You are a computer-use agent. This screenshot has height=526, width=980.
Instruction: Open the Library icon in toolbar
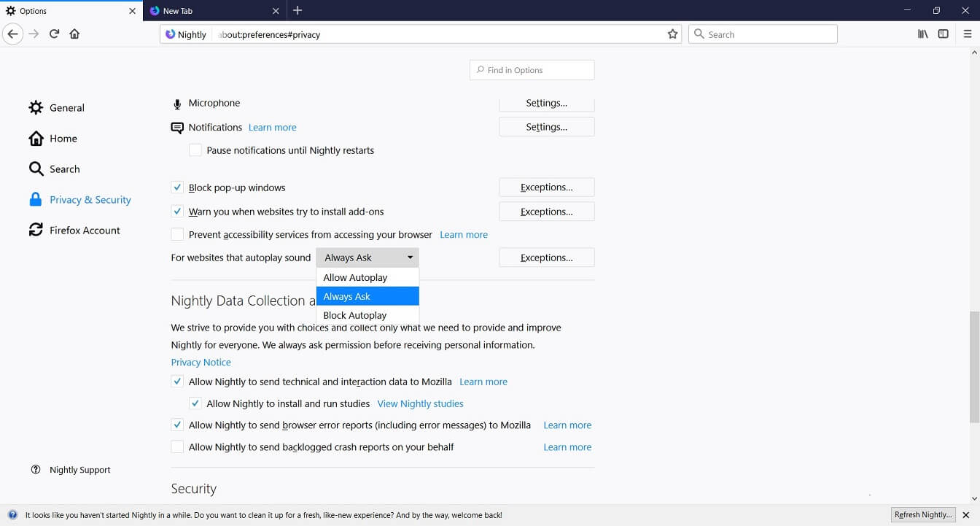coord(923,34)
